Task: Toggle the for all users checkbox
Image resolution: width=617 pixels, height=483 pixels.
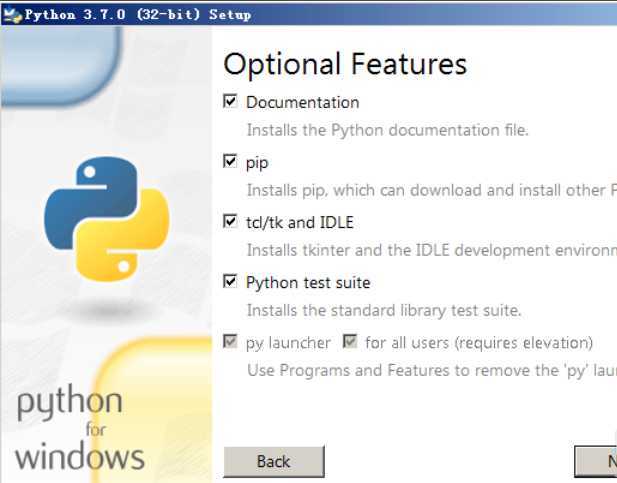Action: click(350, 341)
